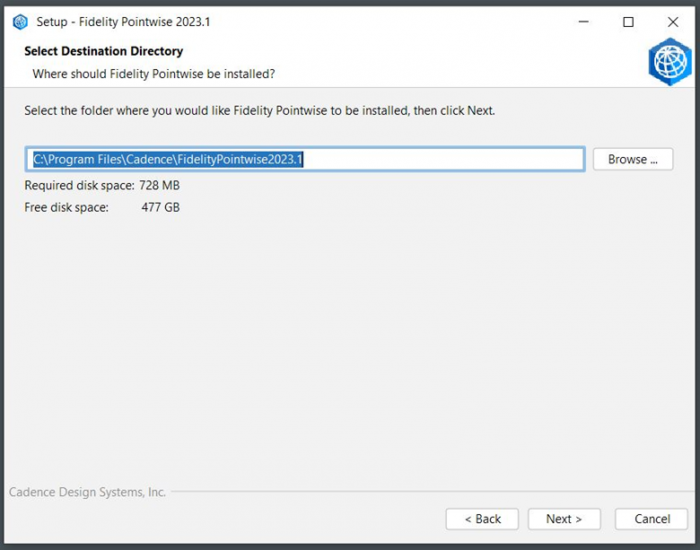The image size is (700, 550).
Task: Click the blue globe logo in header
Action: (671, 62)
